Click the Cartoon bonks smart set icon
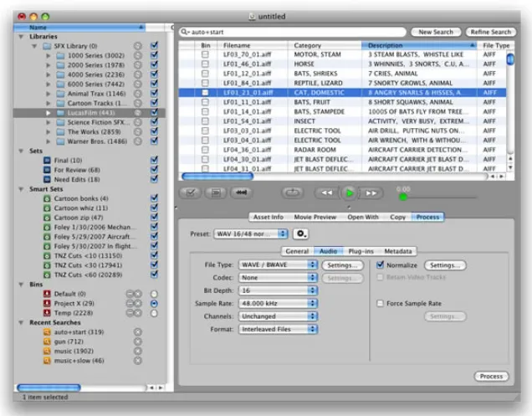 click(x=47, y=198)
